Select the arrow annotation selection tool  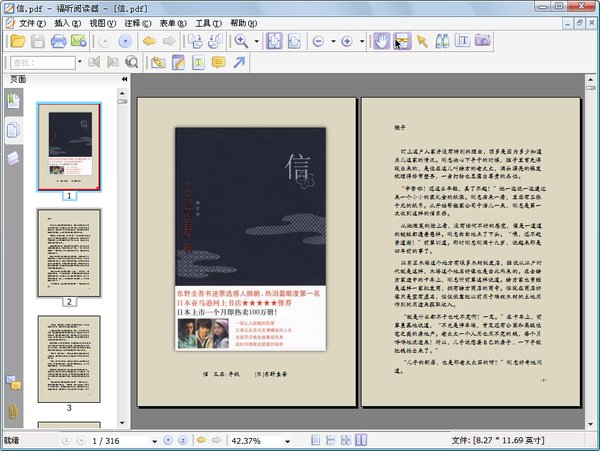point(422,41)
